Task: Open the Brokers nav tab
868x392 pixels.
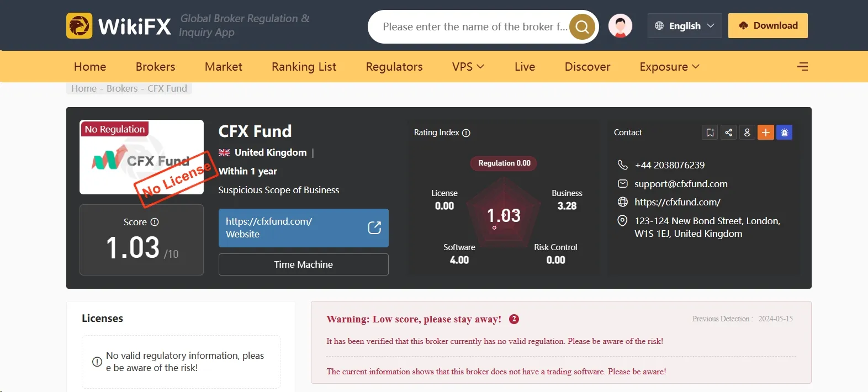Action: coord(155,67)
